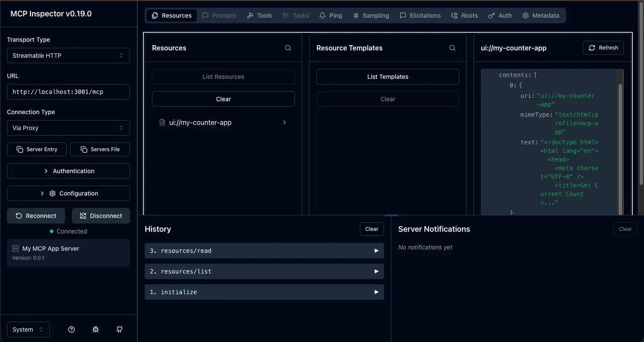The image size is (644, 342).
Task: Open the Connection Type dropdown
Action: tap(68, 128)
